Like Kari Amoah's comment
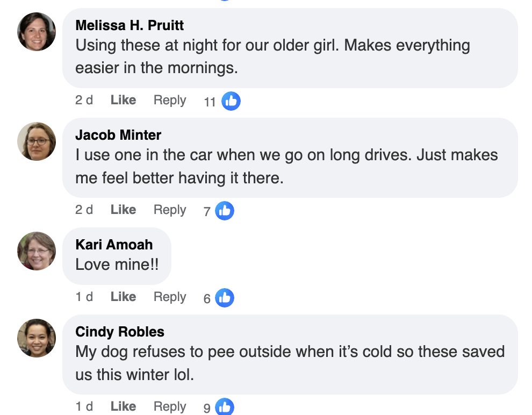Image resolution: width=532 pixels, height=415 pixels. [x=123, y=296]
